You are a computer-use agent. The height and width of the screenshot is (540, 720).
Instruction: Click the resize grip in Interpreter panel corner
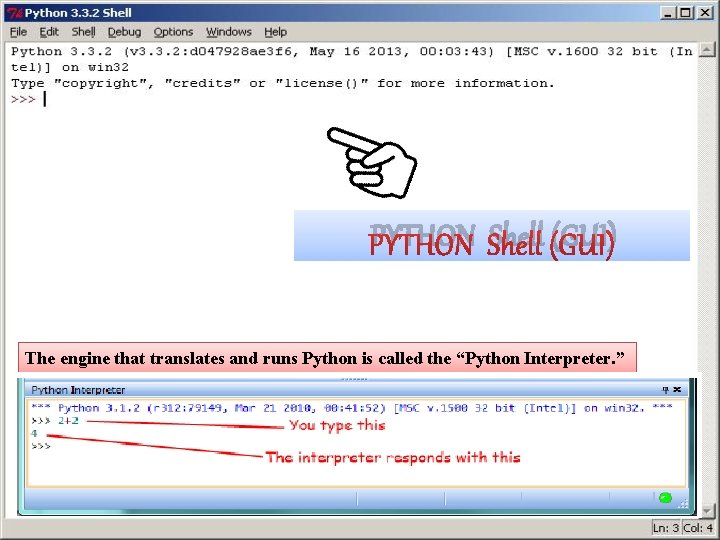click(683, 503)
